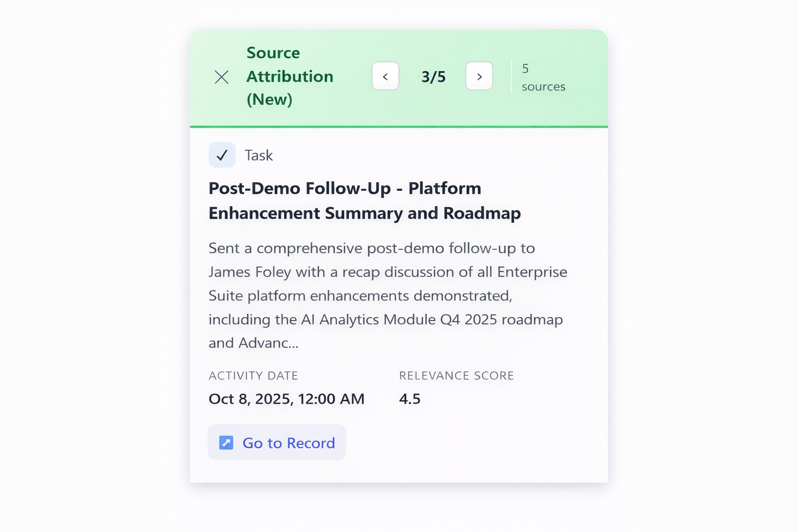Click the Relevance Score field label
798x532 pixels.
(x=456, y=376)
